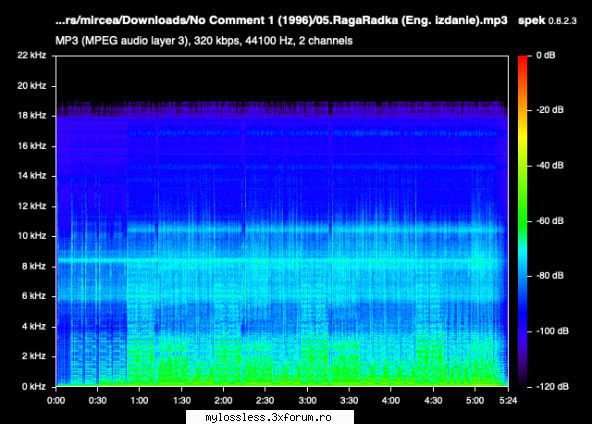This screenshot has height=424, width=592.
Task: Click the -80 dB legend label
Action: [550, 276]
